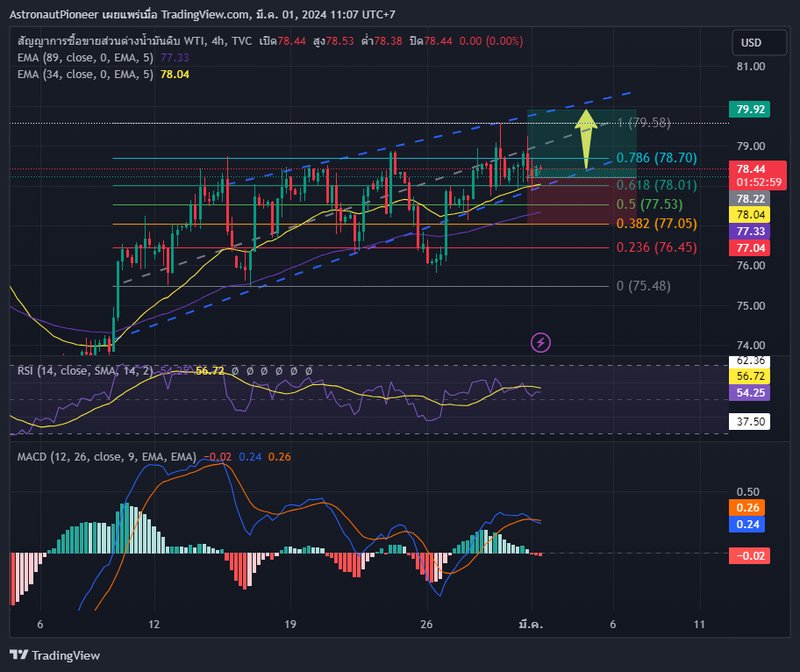
Task: Click the TradingView logo at bottom left
Action: point(54,655)
